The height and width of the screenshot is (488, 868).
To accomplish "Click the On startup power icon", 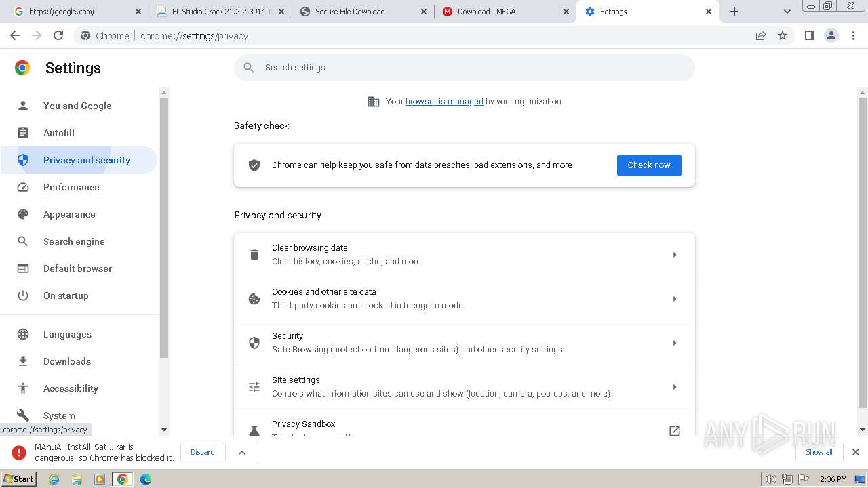I will [23, 296].
